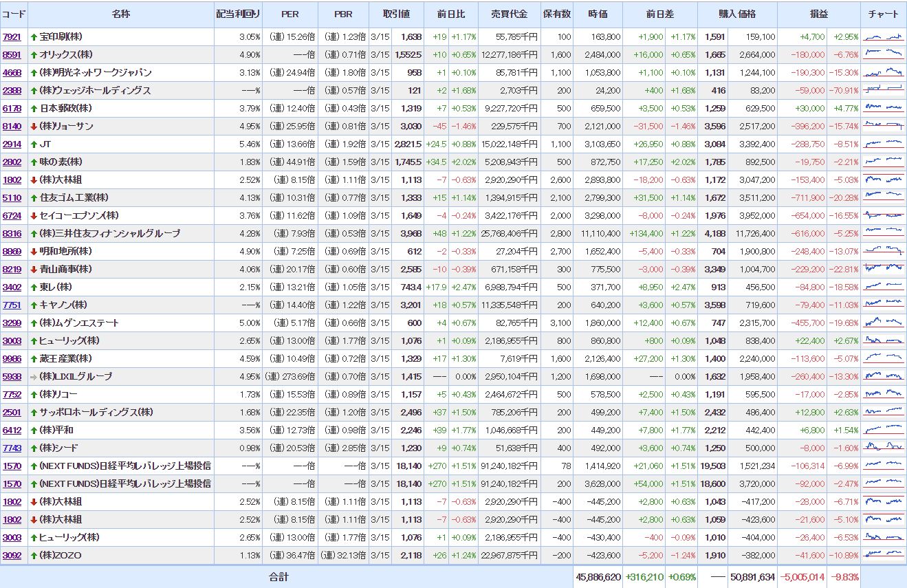Open the mini chart for 日本郵政(株)
This screenshot has width=907, height=588.
click(883, 108)
